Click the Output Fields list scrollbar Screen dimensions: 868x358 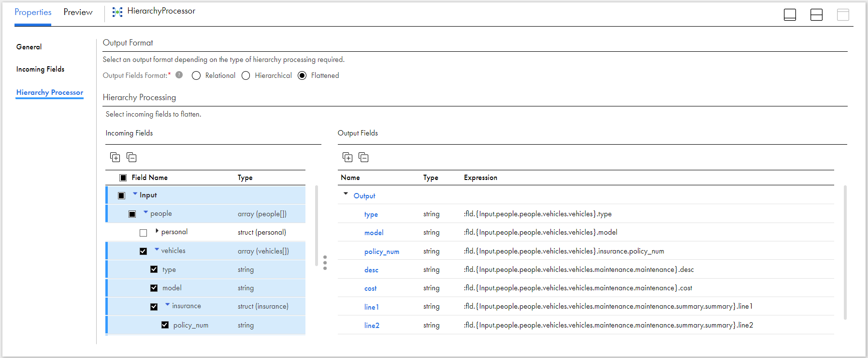coord(845,252)
